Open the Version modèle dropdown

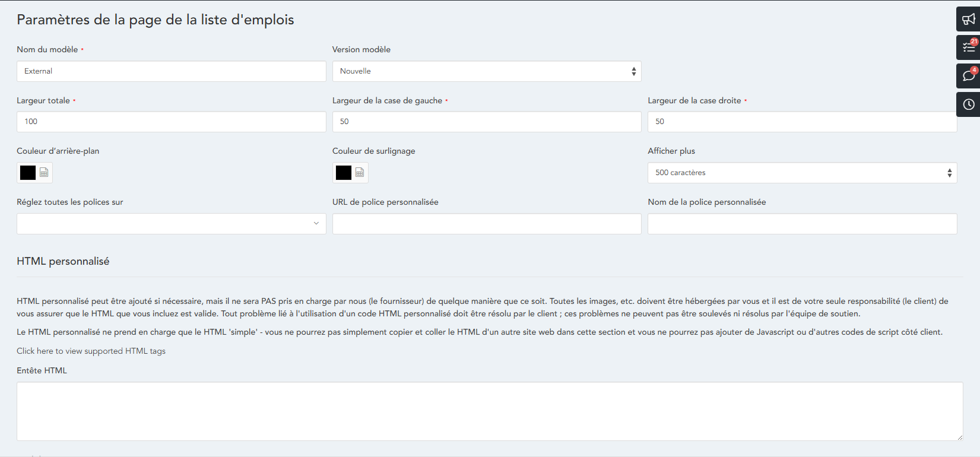tap(486, 71)
